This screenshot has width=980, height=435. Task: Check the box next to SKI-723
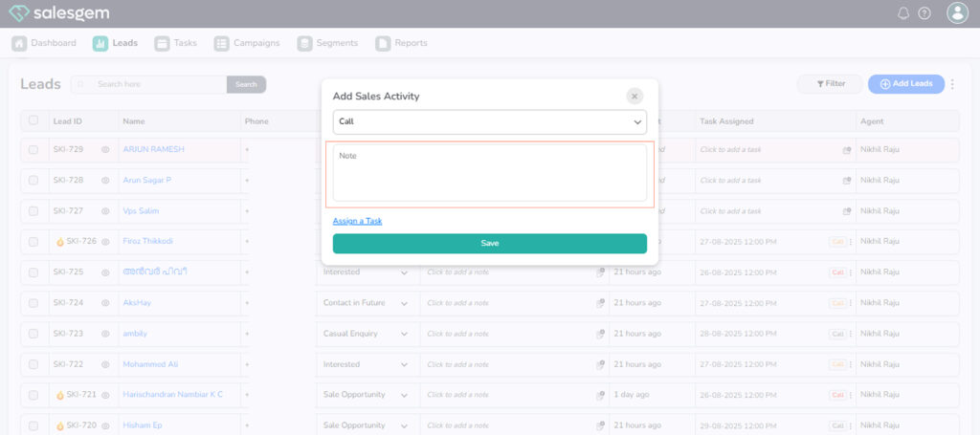tap(33, 334)
